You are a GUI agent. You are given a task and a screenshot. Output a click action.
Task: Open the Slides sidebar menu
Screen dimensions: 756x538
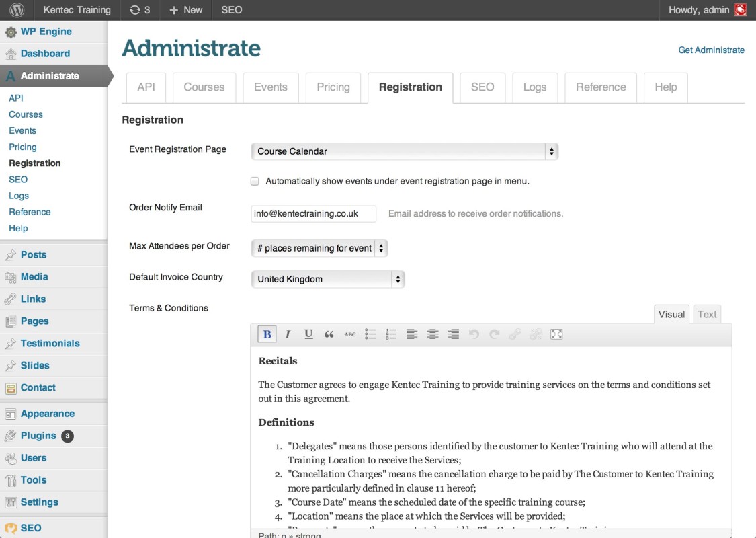coord(35,366)
